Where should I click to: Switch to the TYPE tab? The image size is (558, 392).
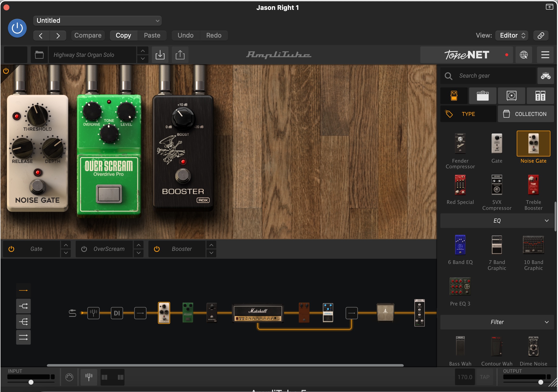pos(468,114)
